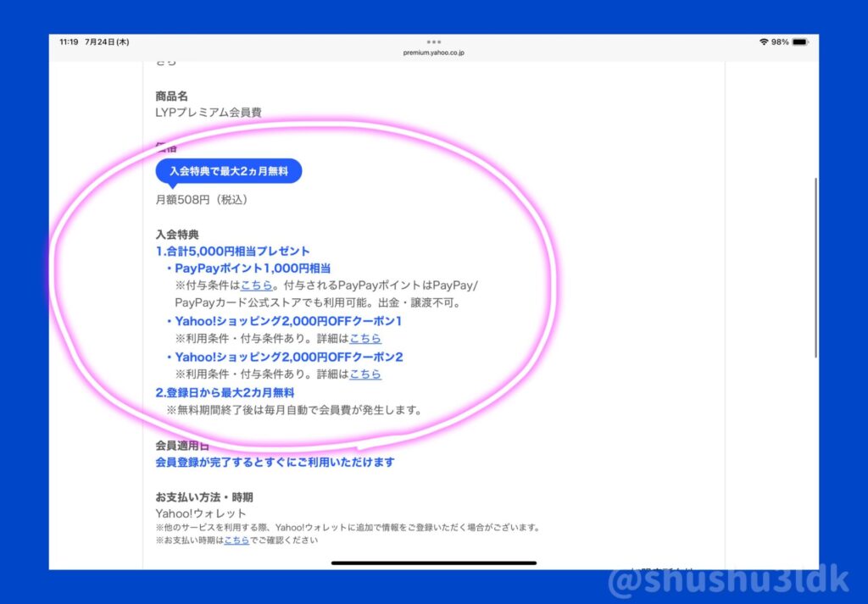Click 2.登録日から最大2カ月無料 line
Image resolution: width=868 pixels, height=604 pixels.
(225, 393)
